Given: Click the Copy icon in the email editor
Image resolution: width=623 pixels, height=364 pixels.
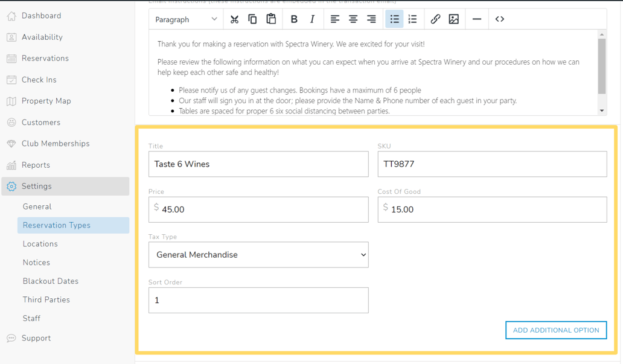Looking at the screenshot, I should point(252,19).
